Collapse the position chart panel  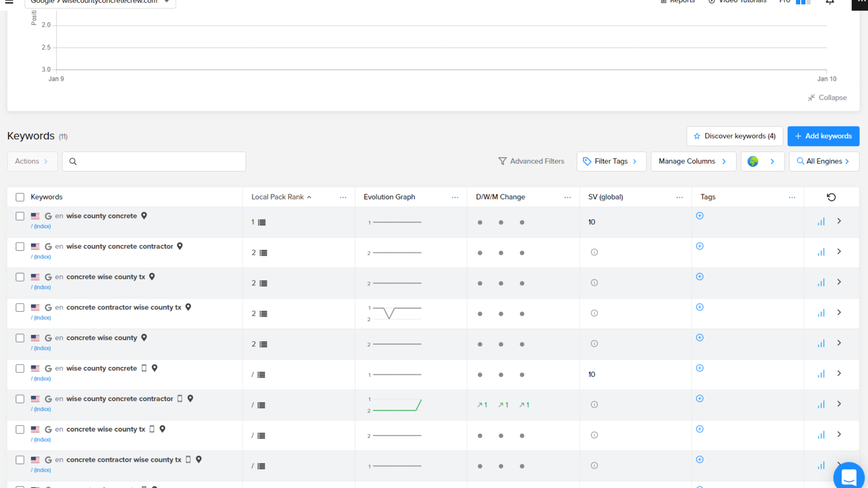coord(827,98)
